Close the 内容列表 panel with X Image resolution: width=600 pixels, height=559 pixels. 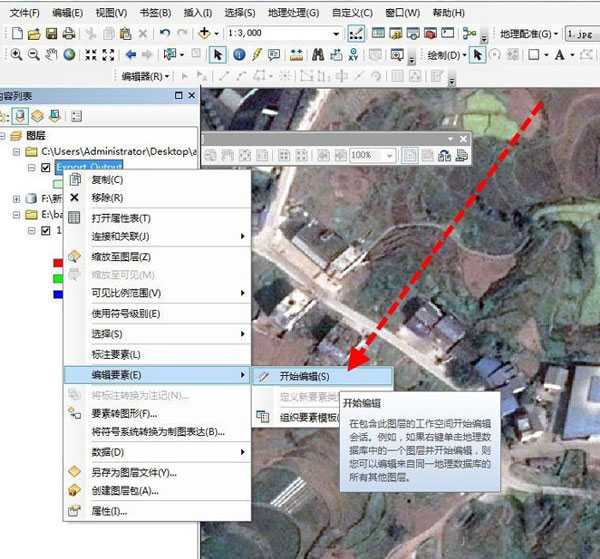coord(191,95)
